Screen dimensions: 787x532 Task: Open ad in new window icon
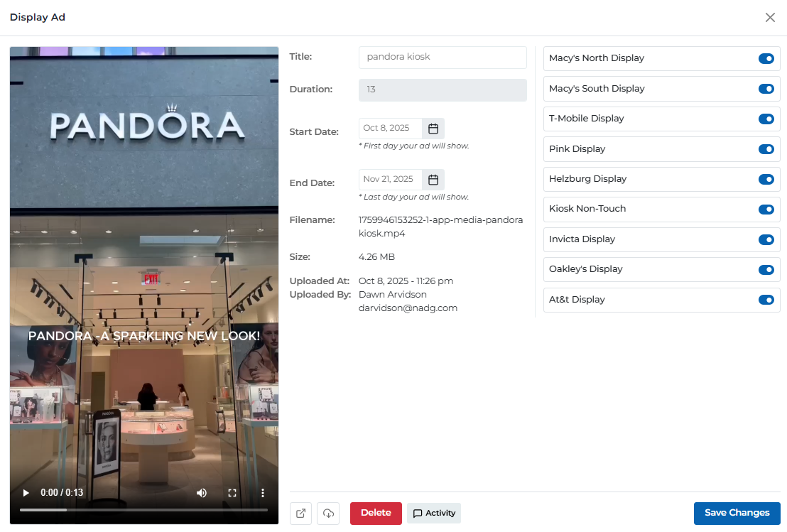point(300,514)
